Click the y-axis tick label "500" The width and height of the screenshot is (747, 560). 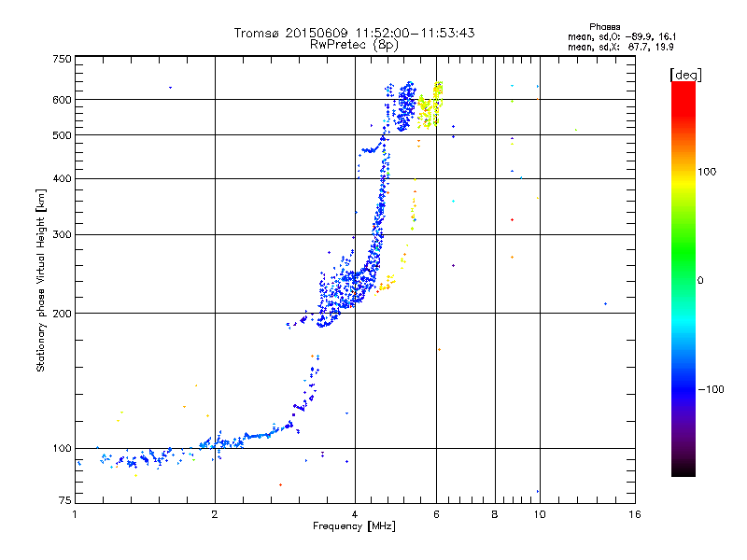point(62,135)
